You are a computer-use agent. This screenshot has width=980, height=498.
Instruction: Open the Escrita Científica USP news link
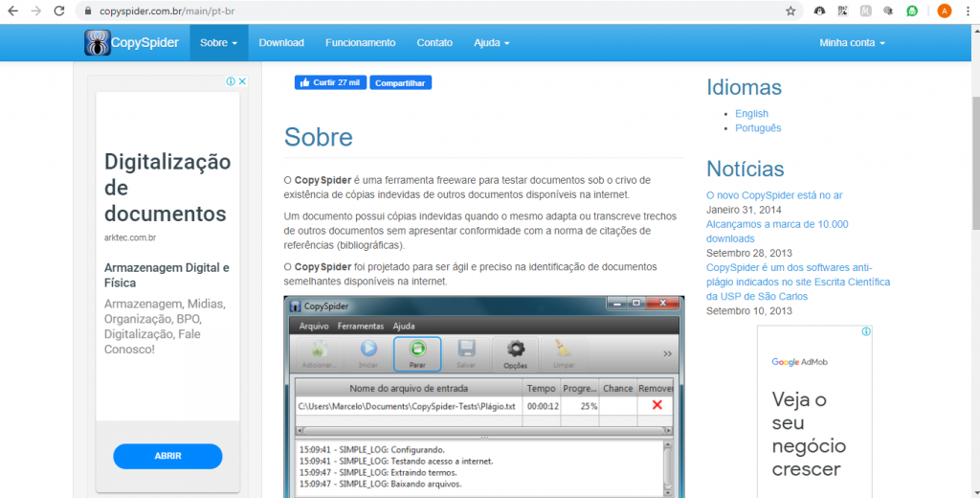(798, 282)
